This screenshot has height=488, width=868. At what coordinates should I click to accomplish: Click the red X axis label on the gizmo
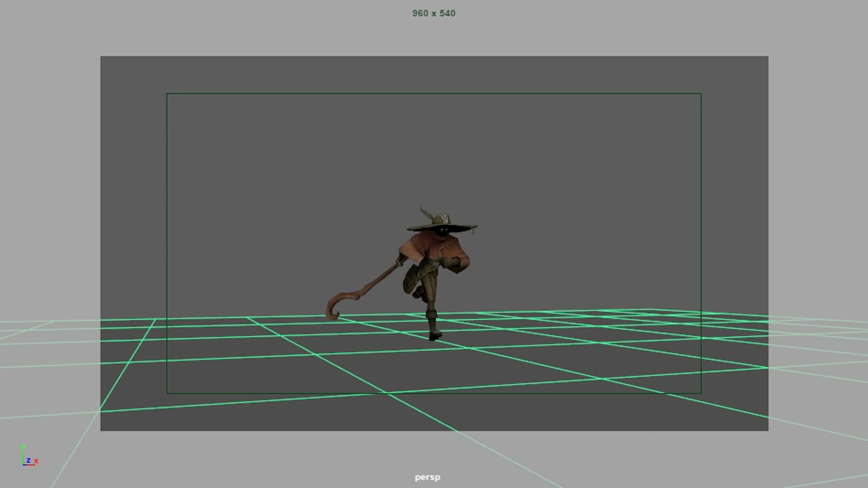[36, 460]
